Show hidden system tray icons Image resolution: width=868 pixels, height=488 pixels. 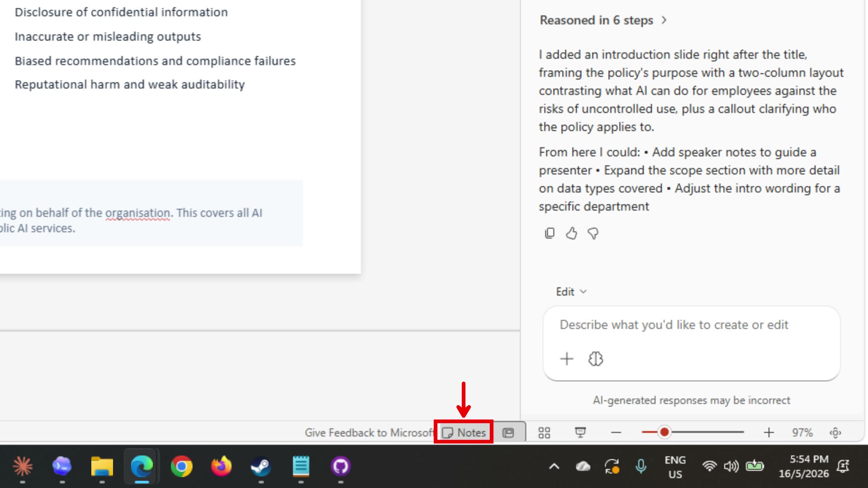click(x=554, y=466)
